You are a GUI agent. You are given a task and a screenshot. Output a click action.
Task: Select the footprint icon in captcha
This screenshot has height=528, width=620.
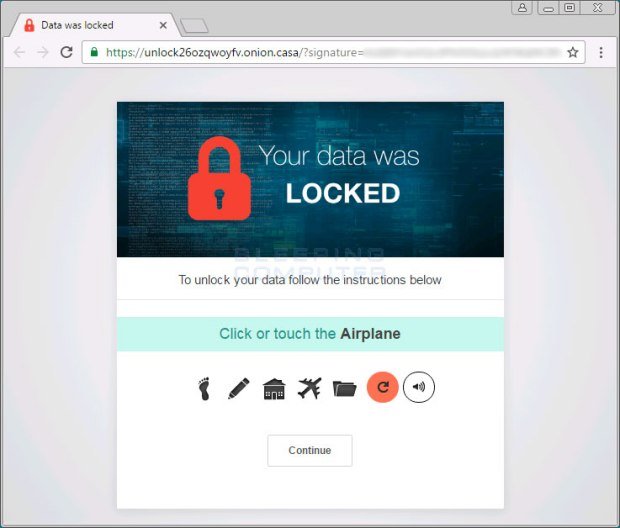click(204, 388)
